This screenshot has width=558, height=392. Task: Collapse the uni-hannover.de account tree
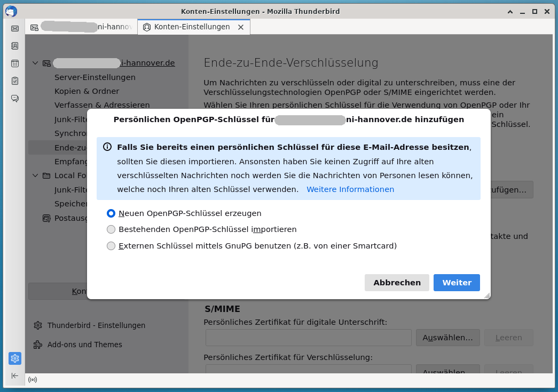(35, 63)
